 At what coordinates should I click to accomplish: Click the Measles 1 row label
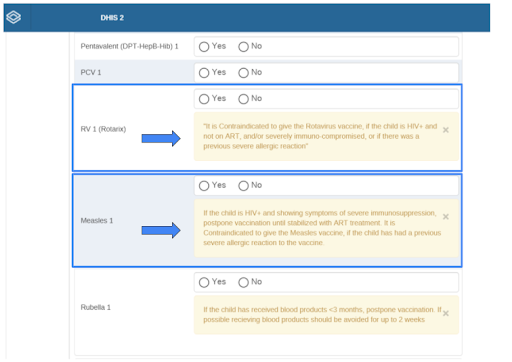click(x=97, y=221)
